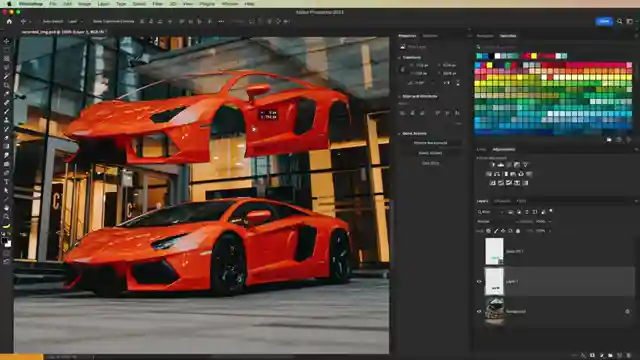The width and height of the screenshot is (640, 360).
Task: Select the Eraser tool
Action: click(7, 138)
